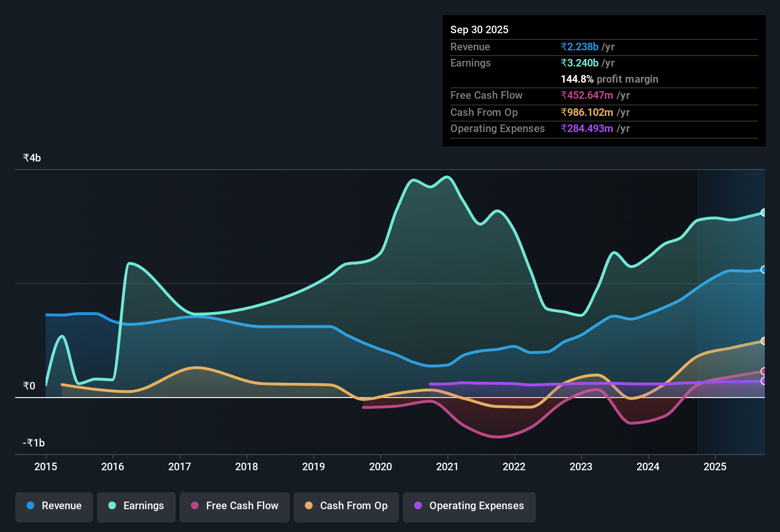Image resolution: width=780 pixels, height=532 pixels.
Task: Click the purple Operating Expenses legend dot
Action: coord(418,506)
